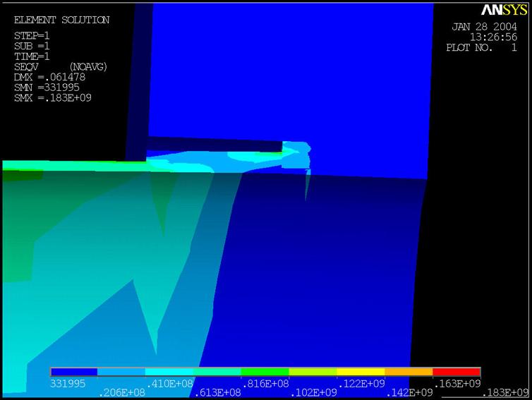Click the .183E+09 legend value
The image size is (532, 400).
(x=505, y=393)
